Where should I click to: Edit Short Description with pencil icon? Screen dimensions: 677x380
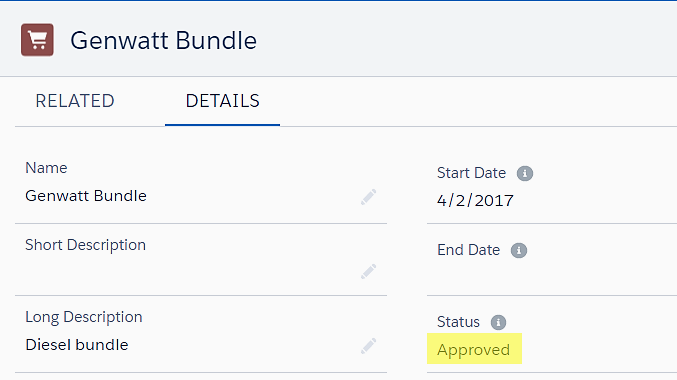pos(368,272)
